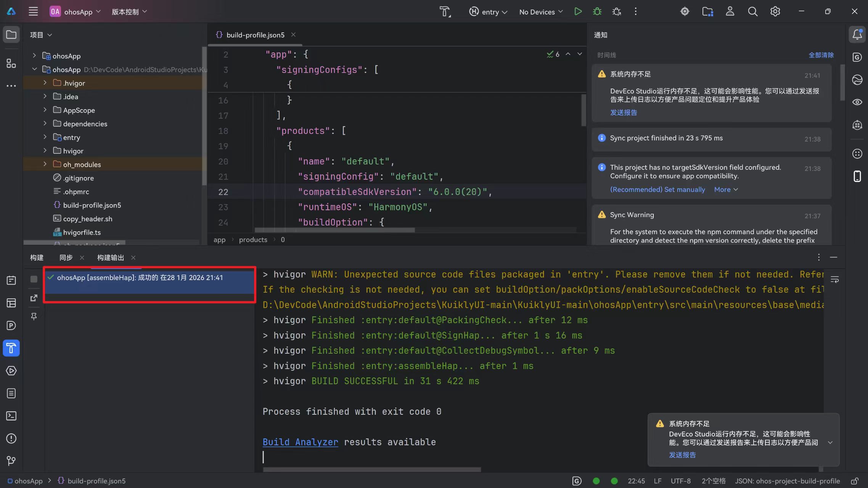Select hvigorfile.ts in project tree
Image resolution: width=868 pixels, height=488 pixels.
pyautogui.click(x=82, y=232)
